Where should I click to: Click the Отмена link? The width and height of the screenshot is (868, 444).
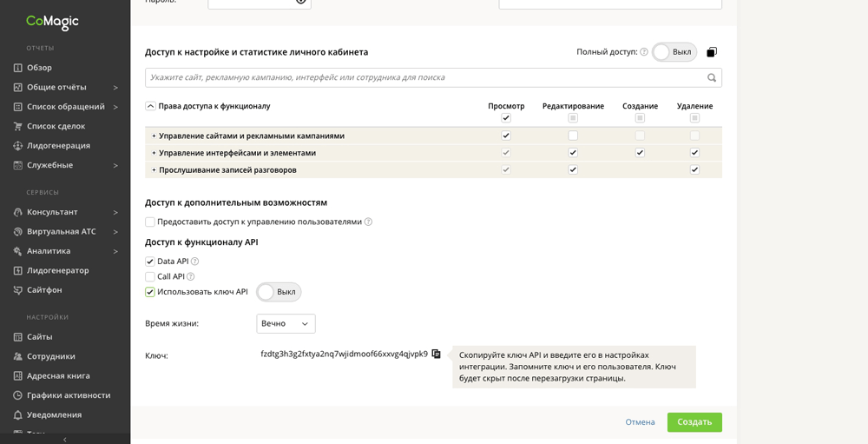(x=640, y=422)
